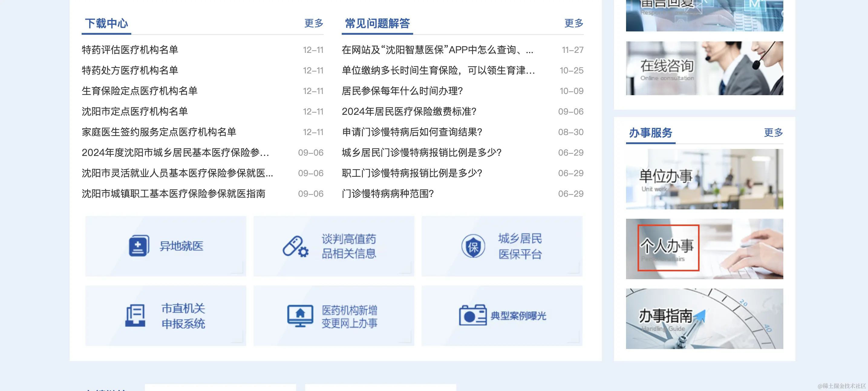Click date 11-27 in FAQ list
The height and width of the screenshot is (391, 868).
573,50
